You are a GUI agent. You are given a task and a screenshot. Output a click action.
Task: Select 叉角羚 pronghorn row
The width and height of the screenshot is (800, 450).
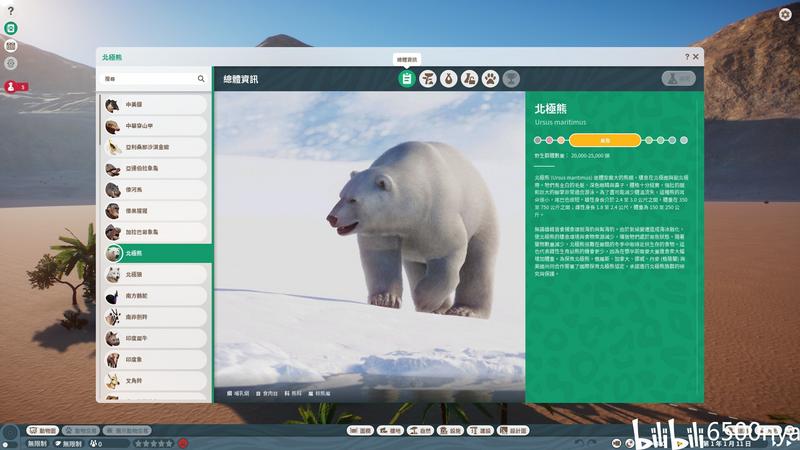tap(155, 381)
